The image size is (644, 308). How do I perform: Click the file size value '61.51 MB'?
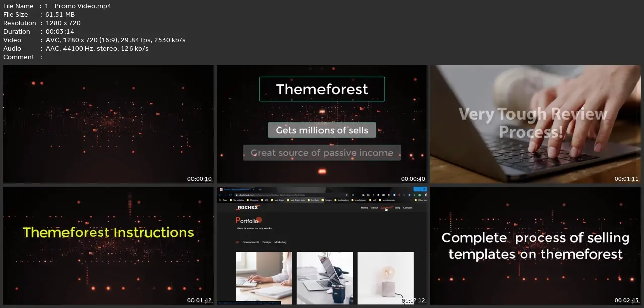(60, 14)
